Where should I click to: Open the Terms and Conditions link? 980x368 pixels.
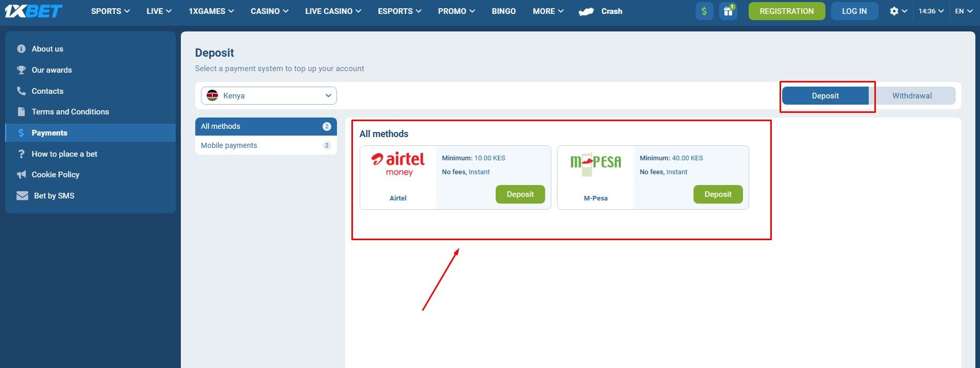tap(70, 112)
